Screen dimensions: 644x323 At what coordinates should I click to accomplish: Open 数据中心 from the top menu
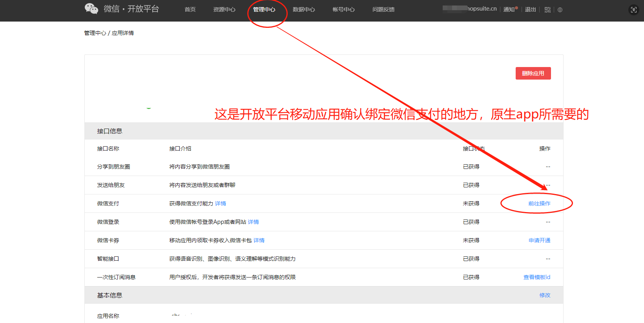pos(304,9)
